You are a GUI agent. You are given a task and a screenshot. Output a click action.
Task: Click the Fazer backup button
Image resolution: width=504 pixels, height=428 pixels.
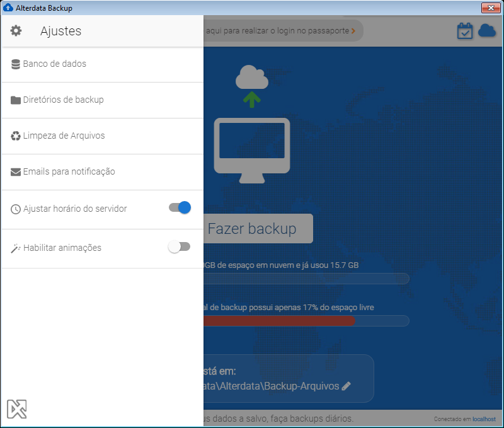coord(258,229)
